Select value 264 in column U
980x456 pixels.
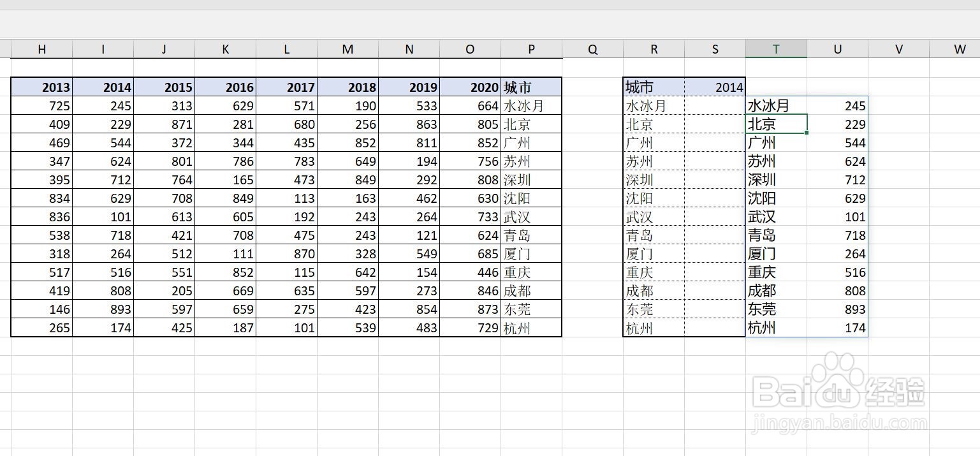[x=837, y=254]
